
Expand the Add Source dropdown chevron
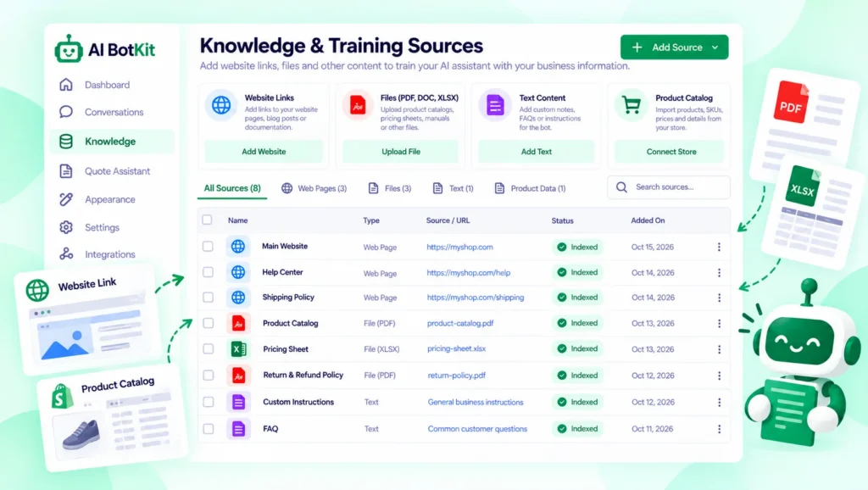click(x=715, y=47)
